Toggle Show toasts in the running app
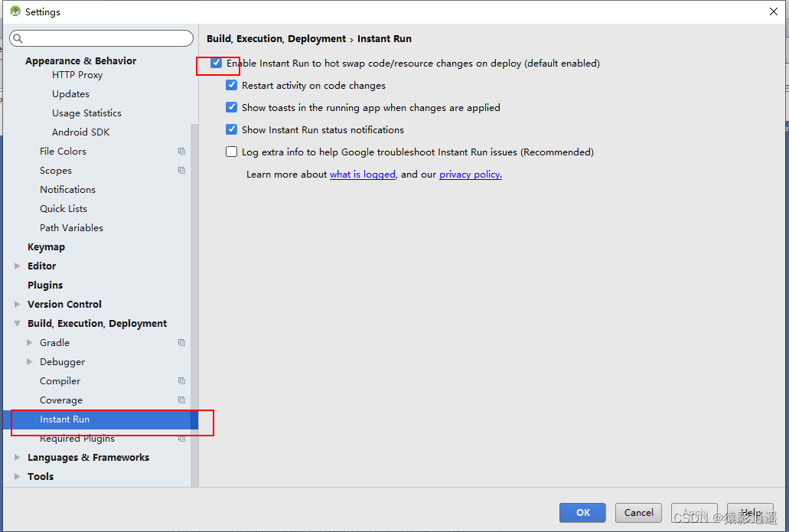The height and width of the screenshot is (532, 789). coord(231,107)
